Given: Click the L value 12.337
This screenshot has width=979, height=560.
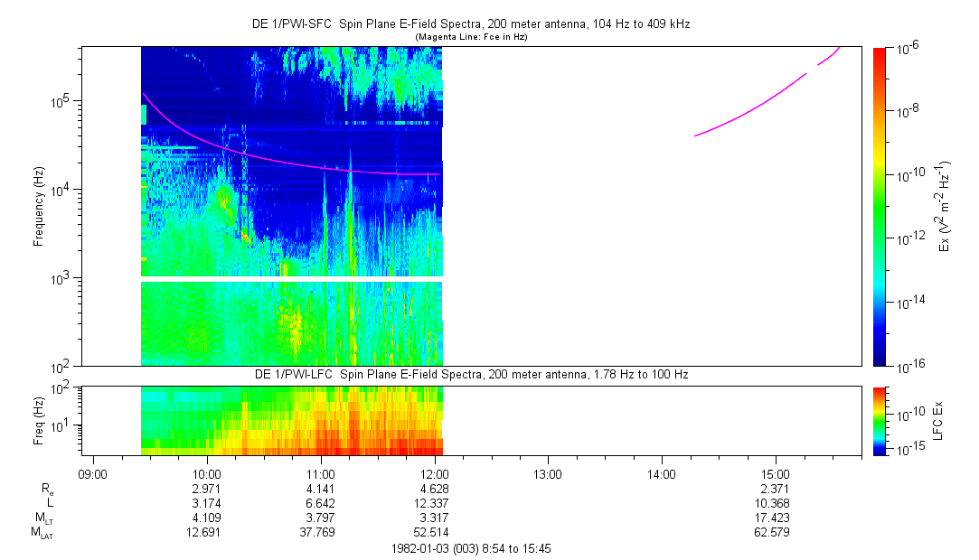Looking at the screenshot, I should pos(435,503).
